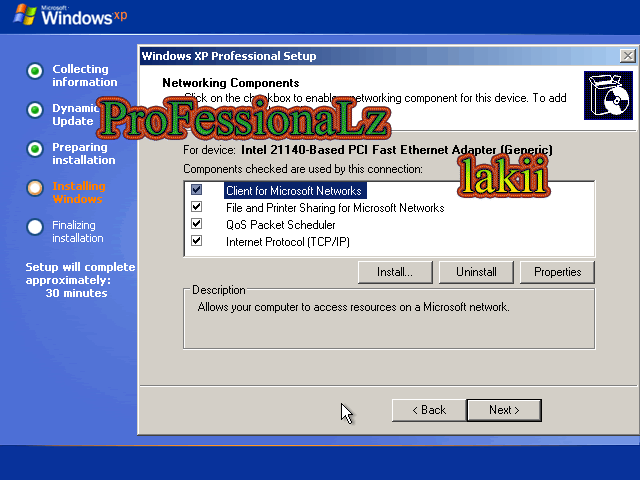Click the Finalizing installation step indicator
Screen dimensions: 640x480
tap(35, 227)
